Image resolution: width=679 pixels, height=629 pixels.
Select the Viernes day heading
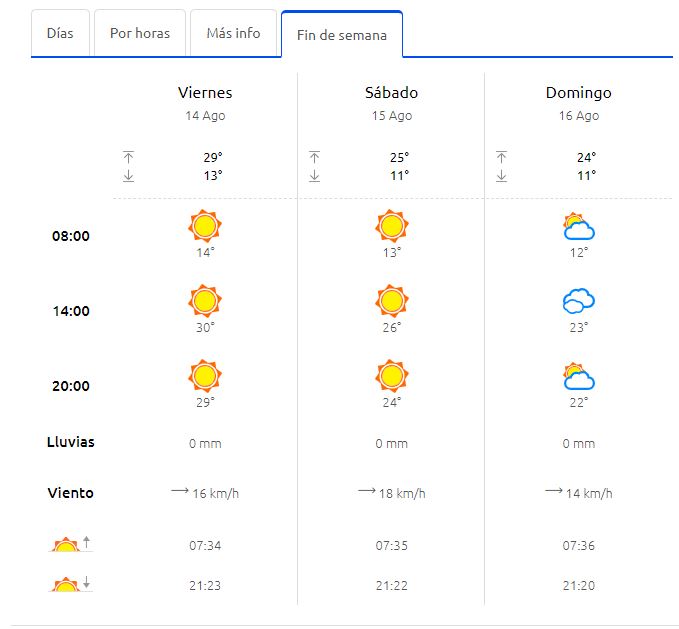pyautogui.click(x=205, y=93)
